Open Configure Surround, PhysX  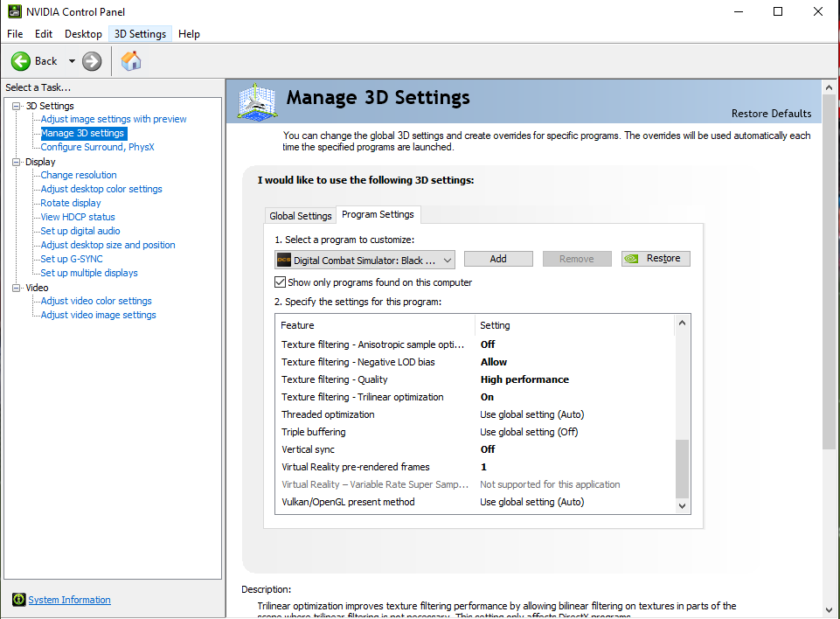98,147
